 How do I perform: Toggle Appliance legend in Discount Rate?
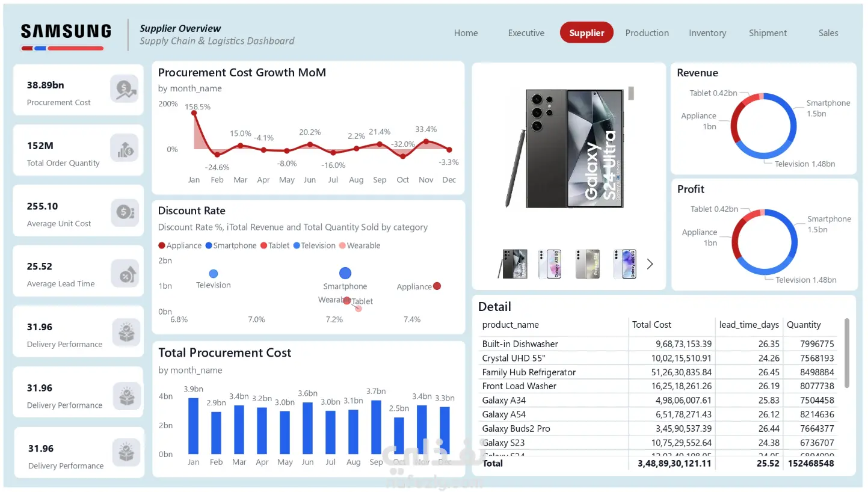pyautogui.click(x=180, y=245)
